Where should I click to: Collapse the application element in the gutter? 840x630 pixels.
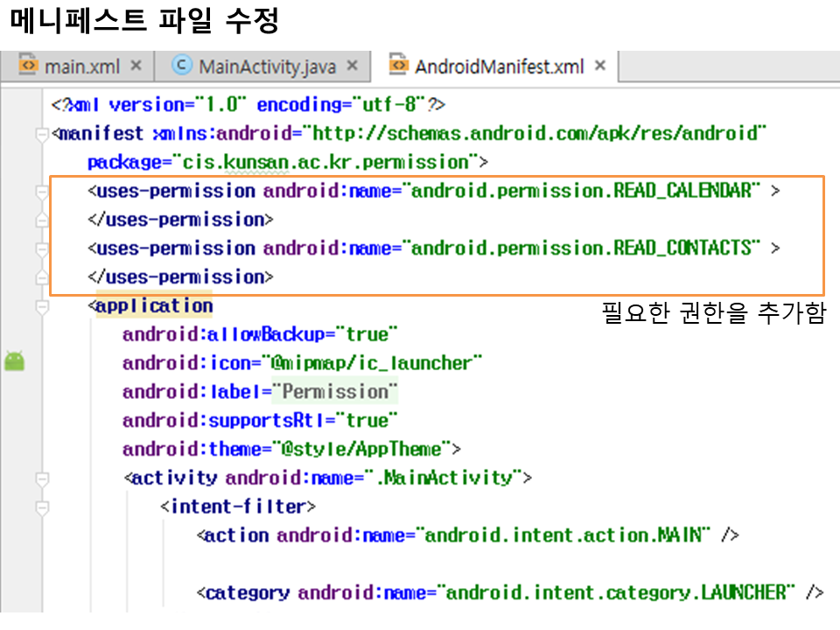point(41,307)
